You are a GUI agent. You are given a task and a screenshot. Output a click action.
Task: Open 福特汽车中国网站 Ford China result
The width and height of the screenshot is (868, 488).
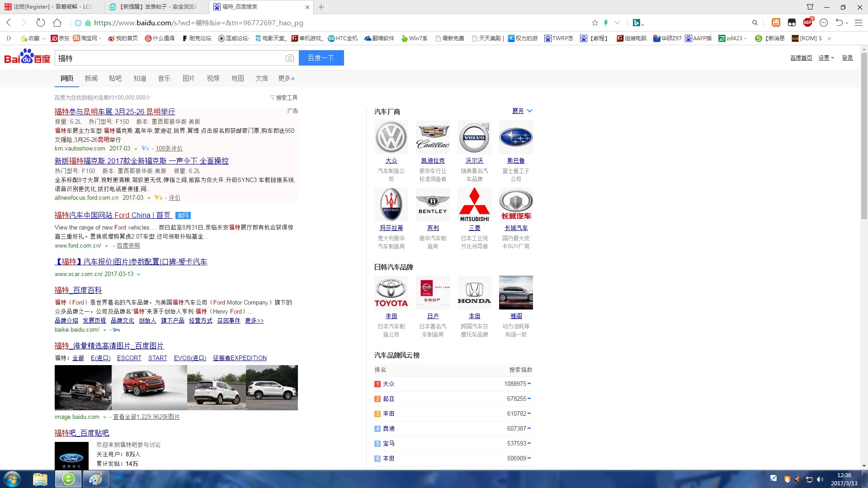[113, 216]
